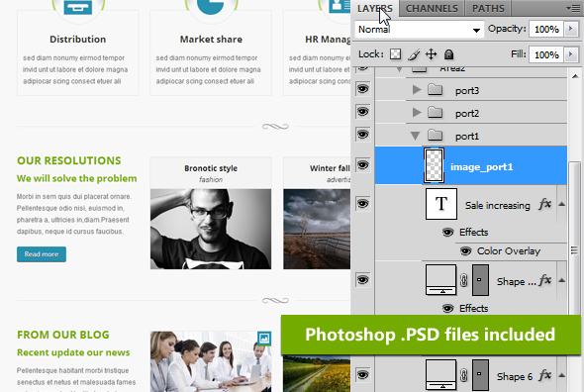Open the Fill slider arrow

[570, 54]
